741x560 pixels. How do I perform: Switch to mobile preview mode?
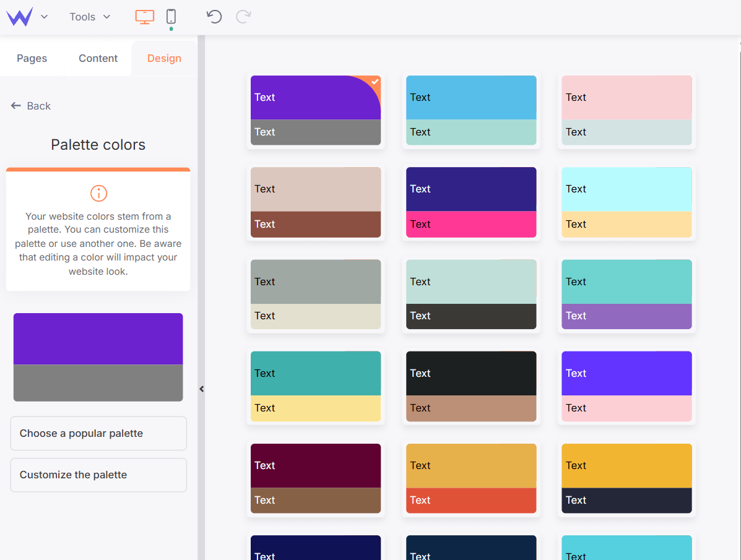tap(171, 17)
